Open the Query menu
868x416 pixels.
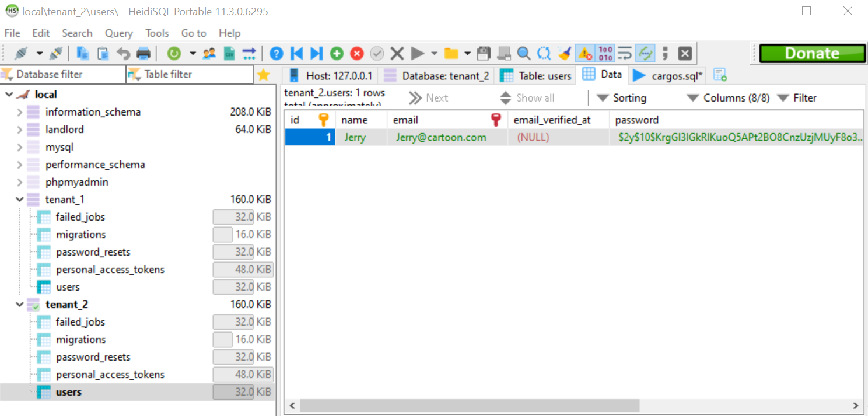[119, 33]
